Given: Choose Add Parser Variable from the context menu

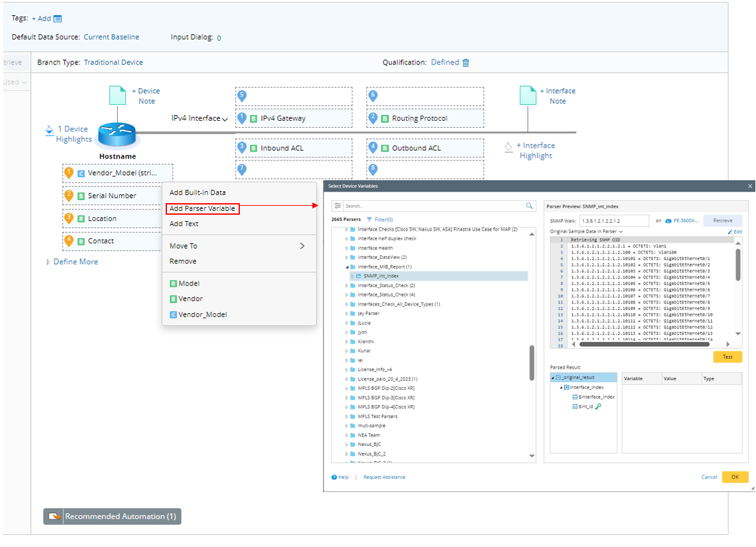Looking at the screenshot, I should point(202,209).
